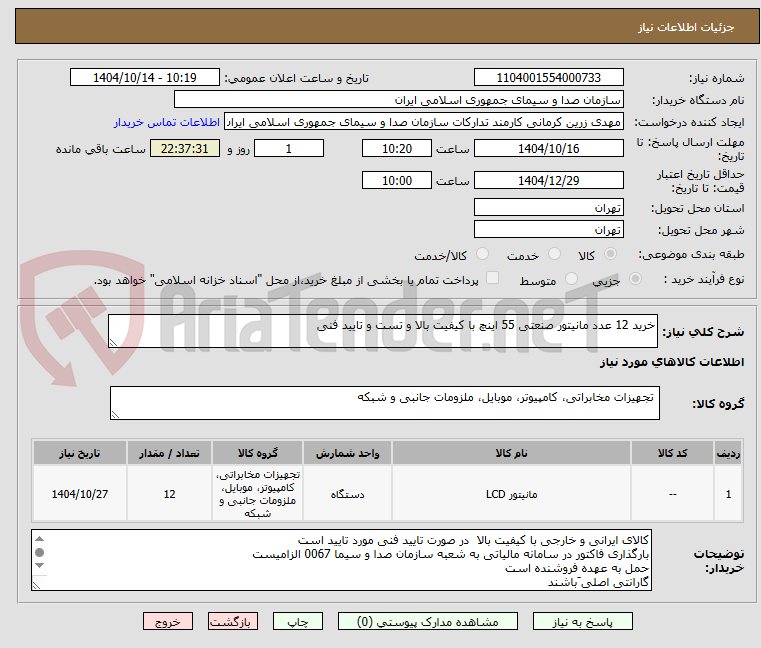Select the خدمت radio button

point(554,254)
